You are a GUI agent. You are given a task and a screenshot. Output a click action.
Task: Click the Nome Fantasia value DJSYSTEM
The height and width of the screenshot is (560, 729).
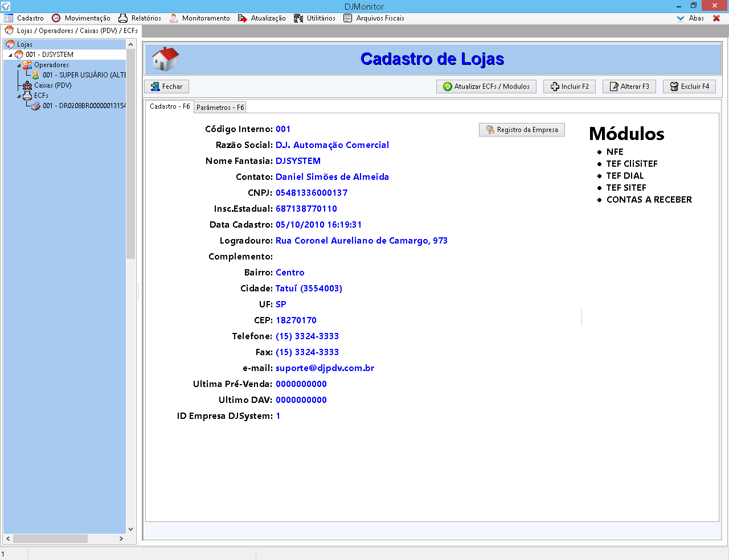pyautogui.click(x=298, y=161)
